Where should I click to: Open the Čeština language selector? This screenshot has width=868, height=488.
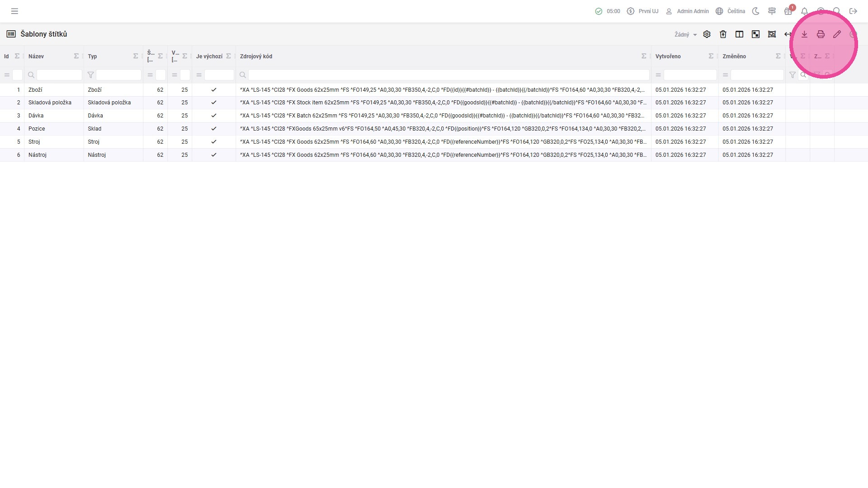point(730,11)
